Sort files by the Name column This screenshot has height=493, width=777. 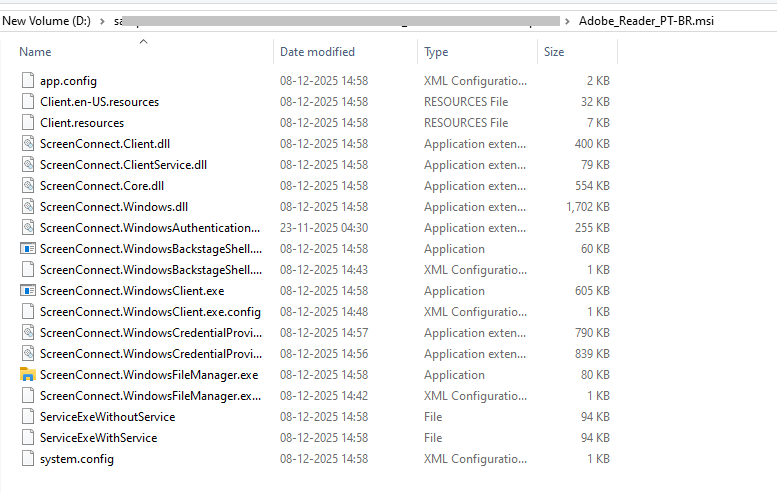pos(35,52)
